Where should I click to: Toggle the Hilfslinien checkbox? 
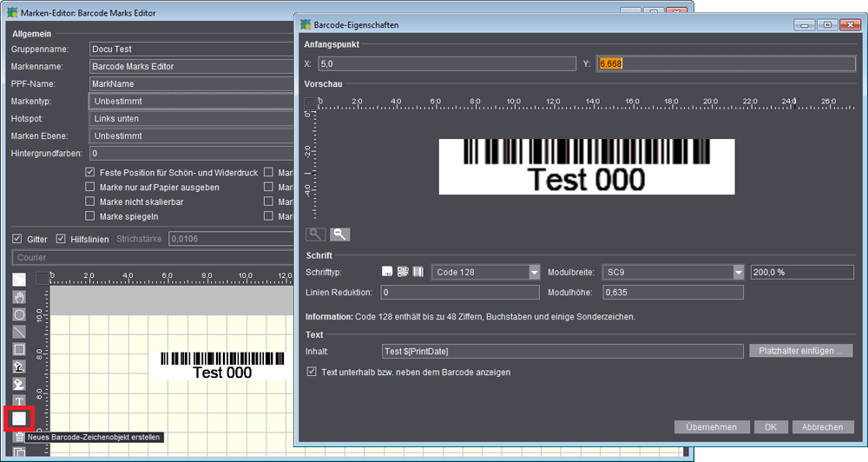coord(61,239)
